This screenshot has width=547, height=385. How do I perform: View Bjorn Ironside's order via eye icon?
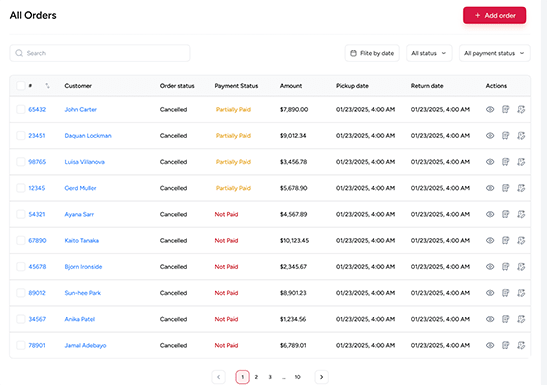tap(490, 267)
